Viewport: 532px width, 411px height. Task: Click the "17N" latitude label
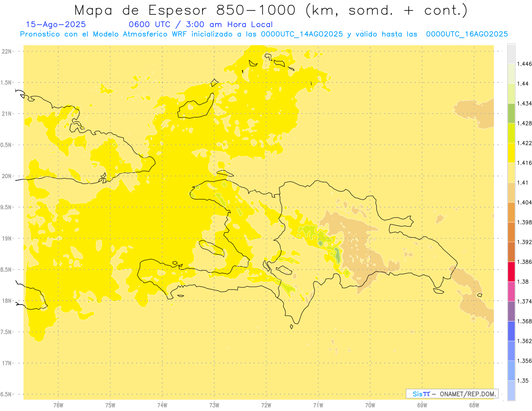7,363
